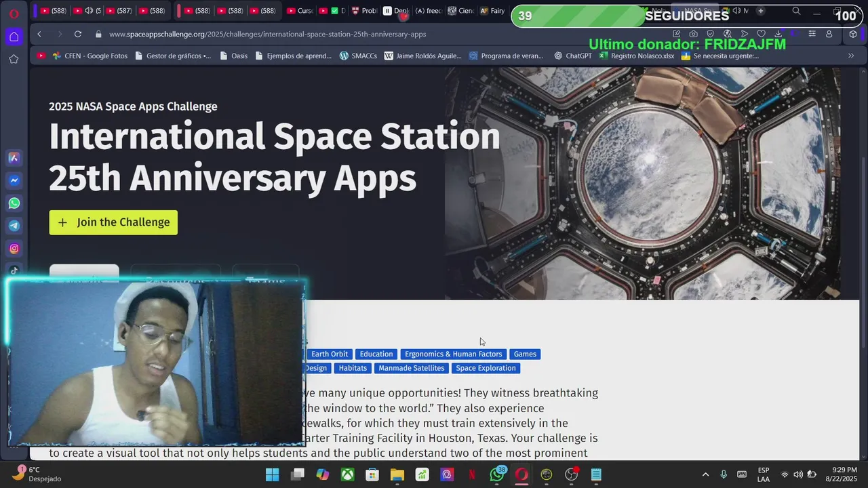This screenshot has width=868, height=488.
Task: Open Instagram from the Opera sidebar
Action: point(14,249)
